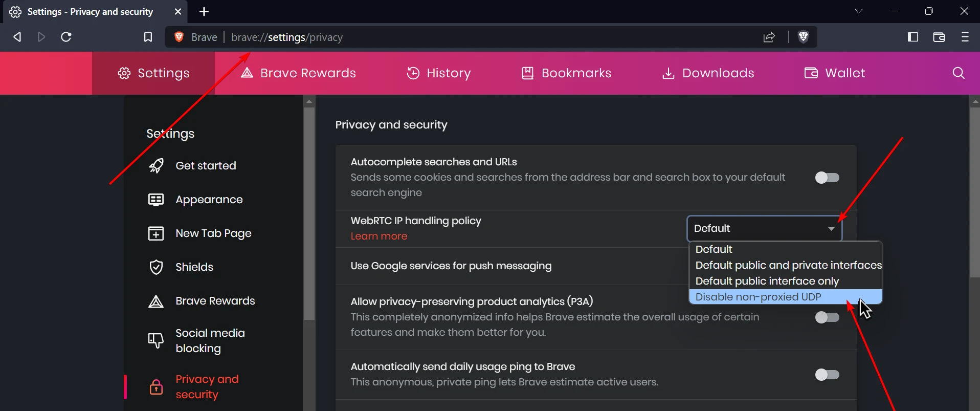Image resolution: width=980 pixels, height=411 pixels.
Task: Go back with the browser back arrow
Action: click(x=17, y=37)
